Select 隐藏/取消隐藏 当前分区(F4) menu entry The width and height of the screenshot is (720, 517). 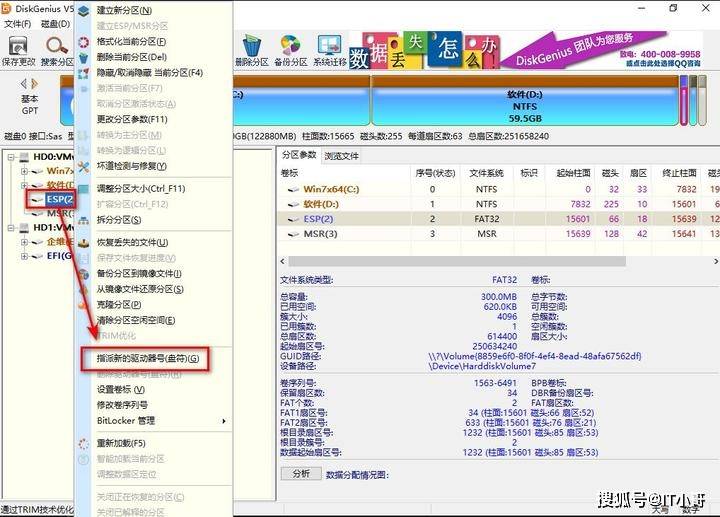[150, 73]
